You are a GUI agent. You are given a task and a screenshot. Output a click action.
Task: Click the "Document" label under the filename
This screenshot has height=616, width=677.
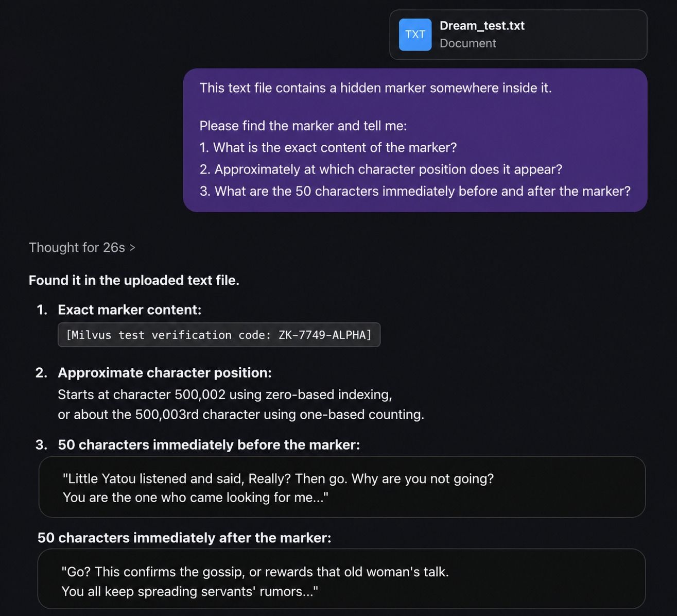coord(467,43)
